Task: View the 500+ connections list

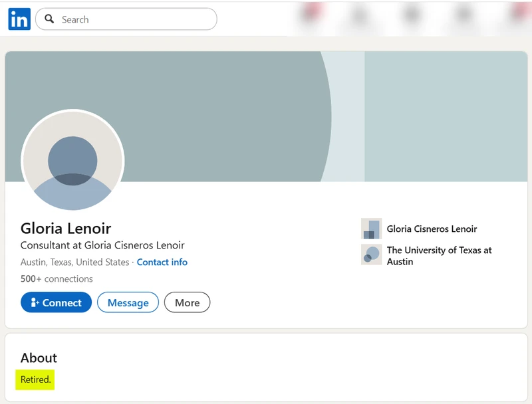Action: coord(57,278)
